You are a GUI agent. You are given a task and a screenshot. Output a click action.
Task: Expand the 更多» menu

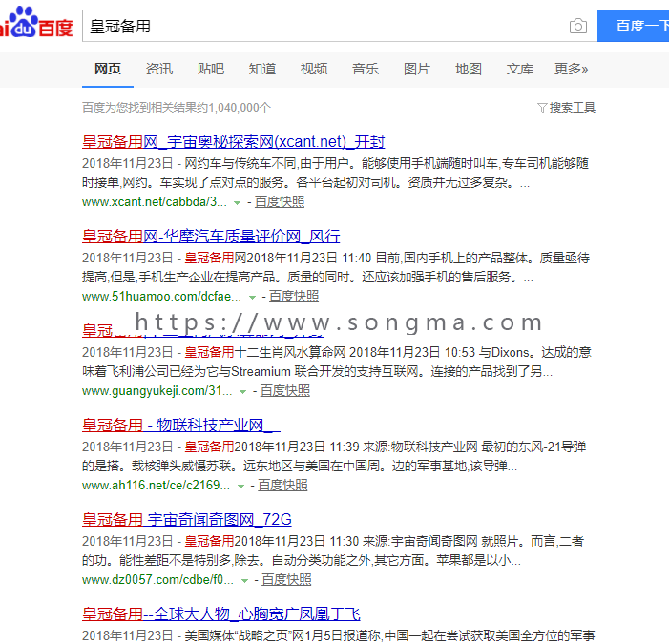coord(571,69)
